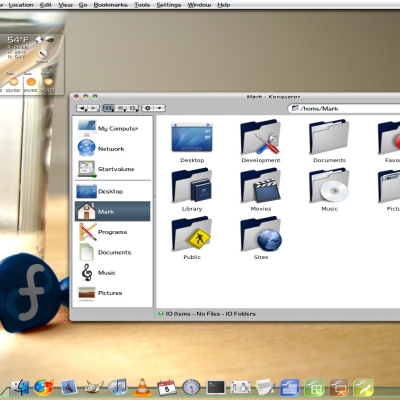The width and height of the screenshot is (400, 400).
Task: Click the 54°F weather widget reading
Action: (18, 40)
